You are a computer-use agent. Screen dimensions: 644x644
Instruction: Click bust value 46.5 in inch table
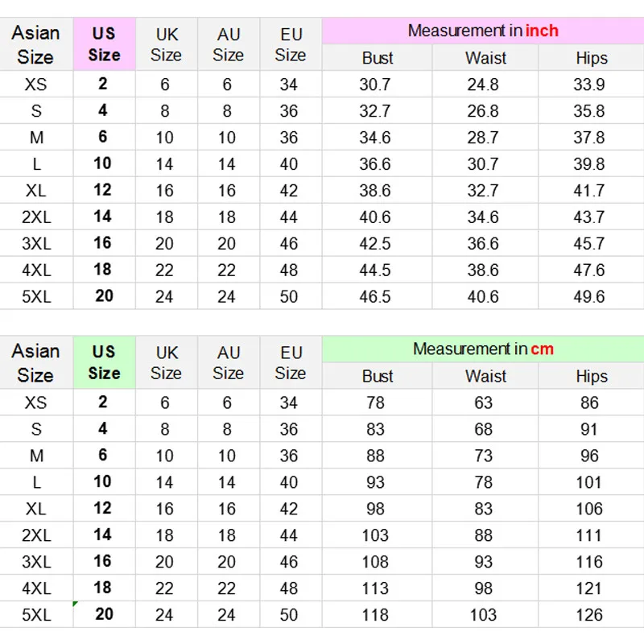375,296
